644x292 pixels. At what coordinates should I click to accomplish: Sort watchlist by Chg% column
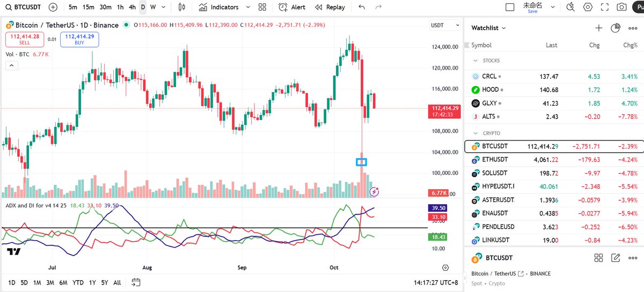pos(631,46)
